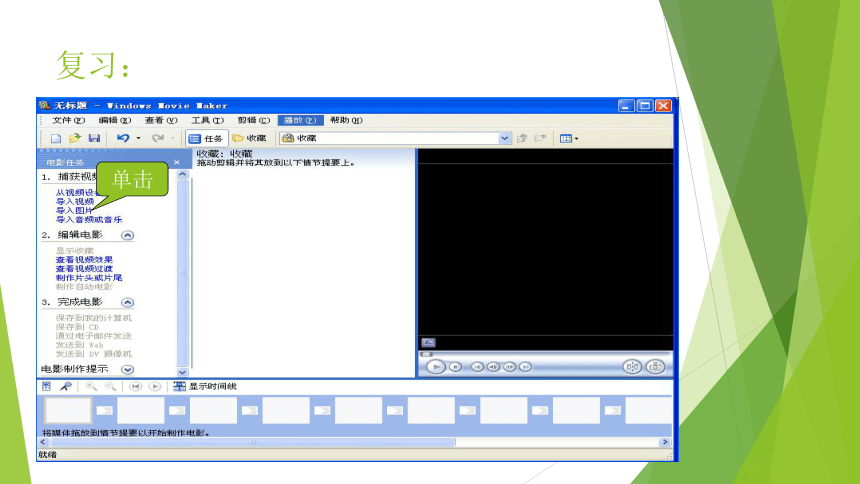Toggle the 任务 tasks pane button
860x484 pixels.
[206, 138]
